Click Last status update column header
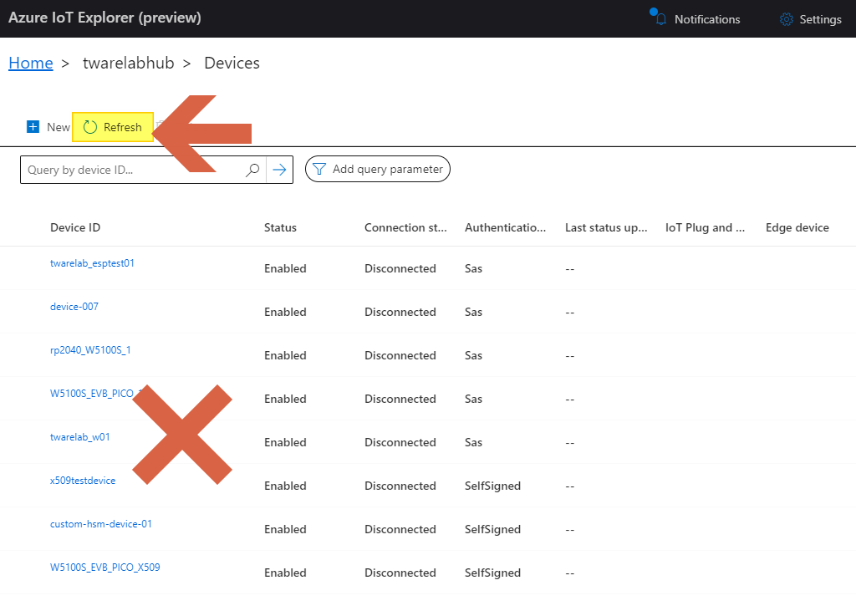The image size is (856, 616). [x=606, y=227]
